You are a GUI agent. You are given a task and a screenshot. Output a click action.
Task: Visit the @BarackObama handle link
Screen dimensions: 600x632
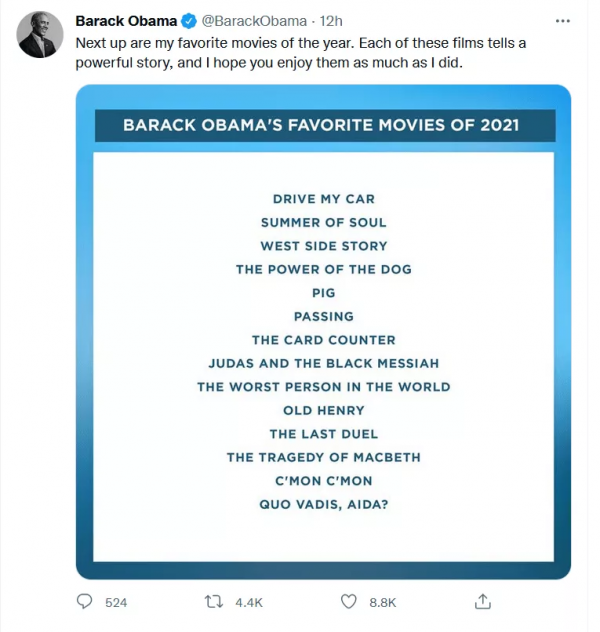point(254,21)
